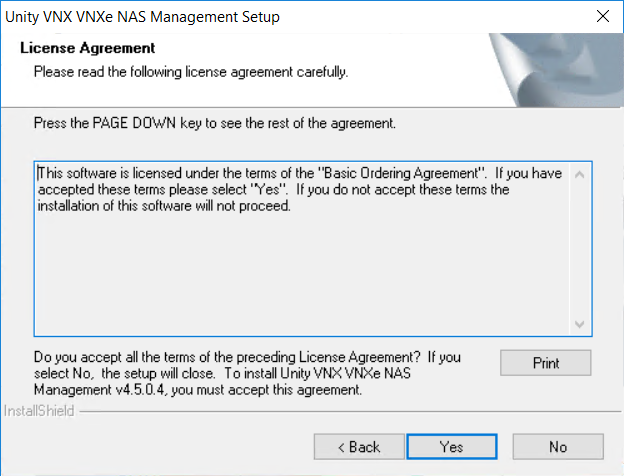Image resolution: width=624 pixels, height=476 pixels.
Task: Close the Setup window
Action: tap(602, 17)
